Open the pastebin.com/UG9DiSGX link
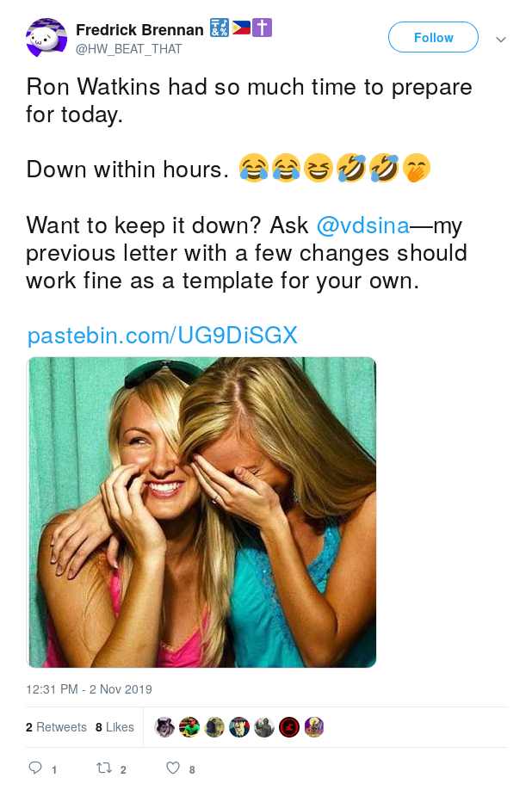 point(162,336)
